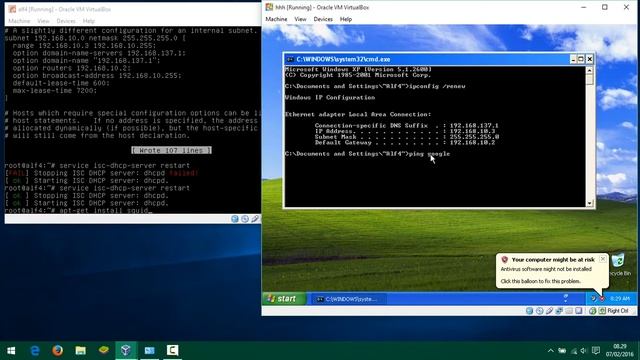Click 'Right Ctrl' host key label

618,311
